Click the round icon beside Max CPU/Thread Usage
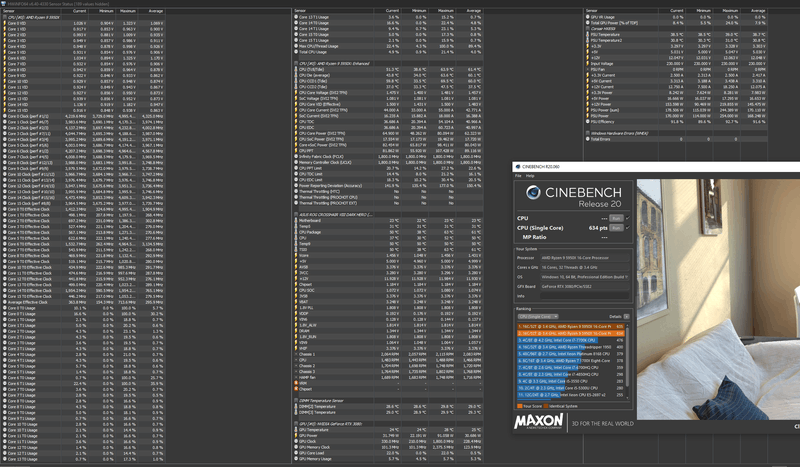Image resolution: width=800 pixels, height=467 pixels. tap(296, 46)
